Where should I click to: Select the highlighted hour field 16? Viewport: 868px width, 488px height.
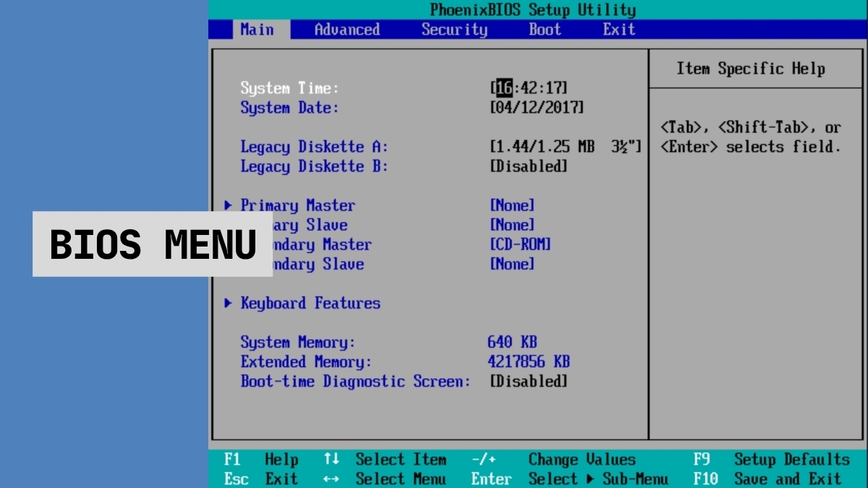tap(504, 88)
